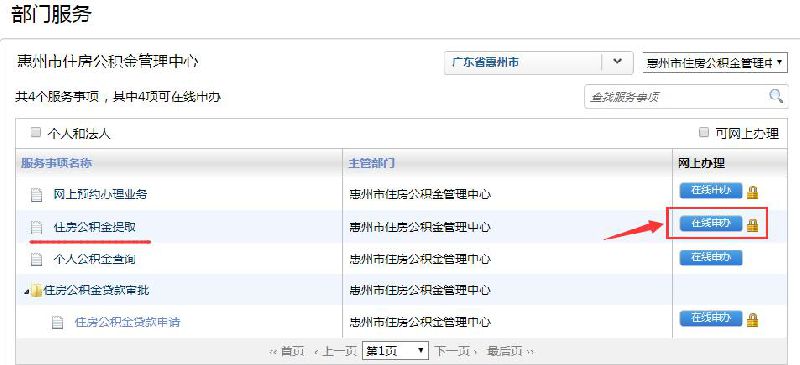Image resolution: width=800 pixels, height=365 pixels.
Task: Click 在线申办 for 住房公积金提取
Action: pyautogui.click(x=711, y=223)
